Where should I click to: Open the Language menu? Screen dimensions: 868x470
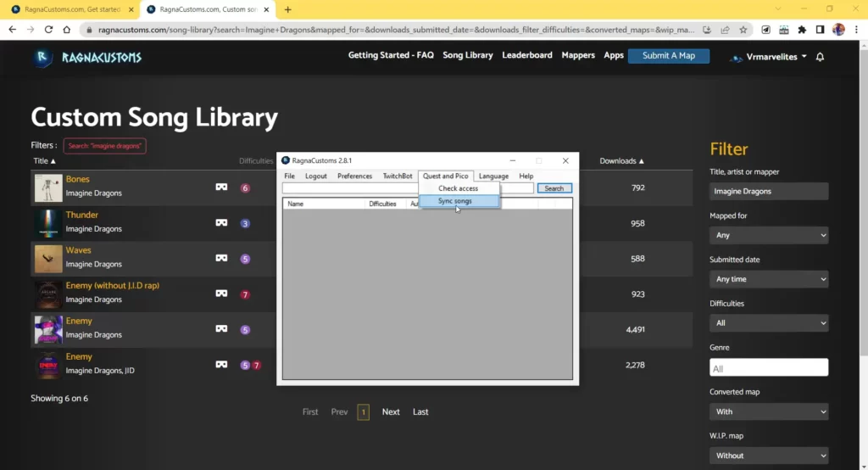(x=493, y=176)
